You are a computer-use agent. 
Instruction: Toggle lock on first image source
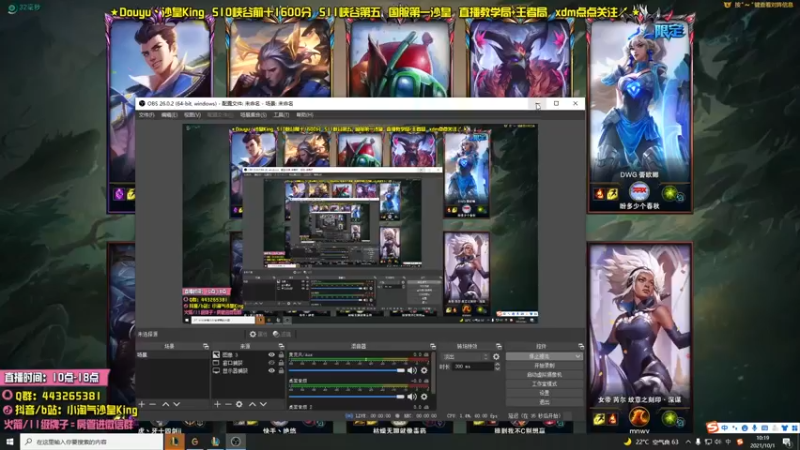coord(281,355)
